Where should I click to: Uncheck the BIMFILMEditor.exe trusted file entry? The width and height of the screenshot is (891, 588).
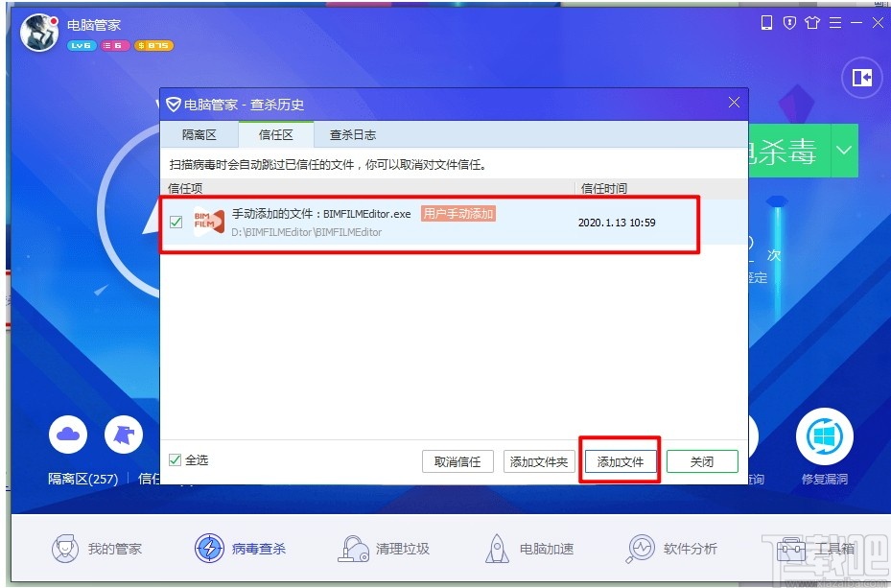176,220
